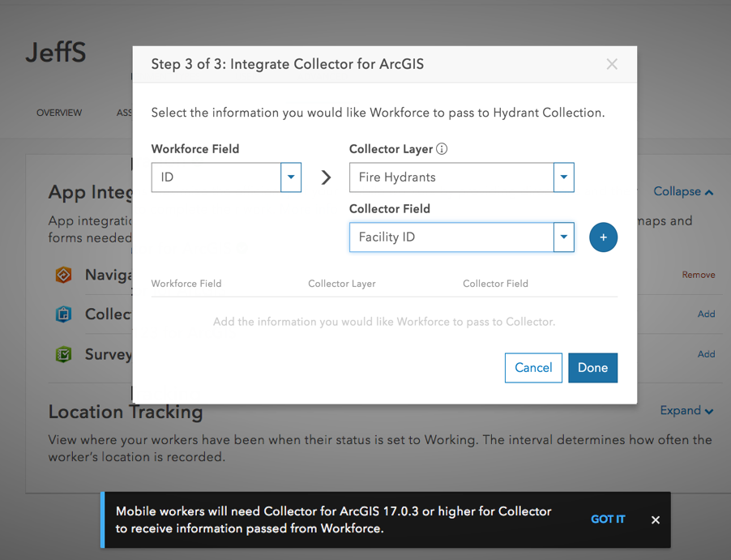The width and height of the screenshot is (731, 560).
Task: Add the Collector integration
Action: click(x=707, y=314)
